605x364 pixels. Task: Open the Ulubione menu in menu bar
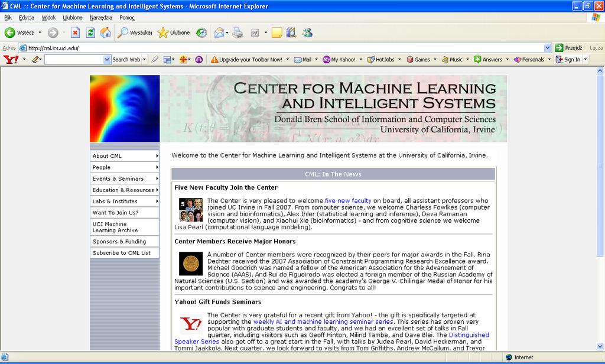coord(73,17)
